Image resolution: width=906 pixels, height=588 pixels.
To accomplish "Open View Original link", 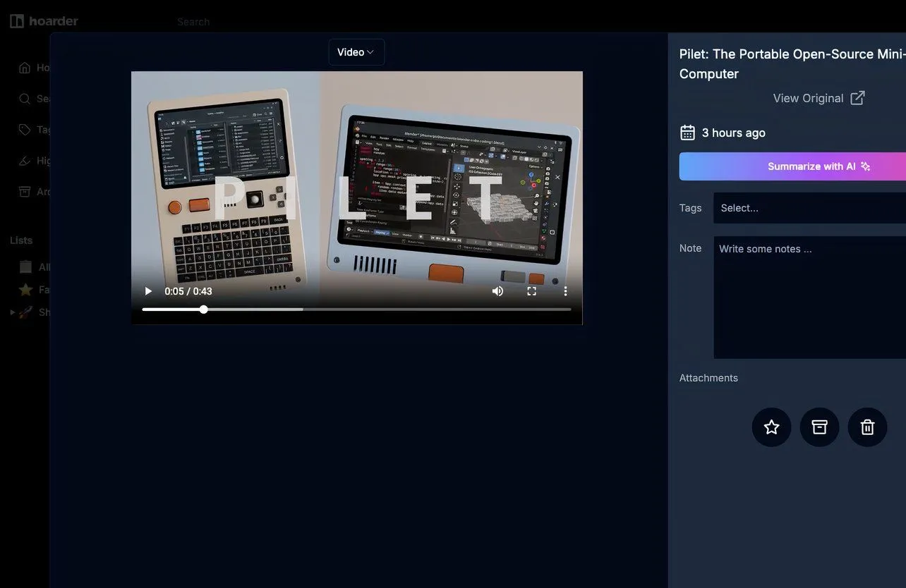I will (819, 98).
